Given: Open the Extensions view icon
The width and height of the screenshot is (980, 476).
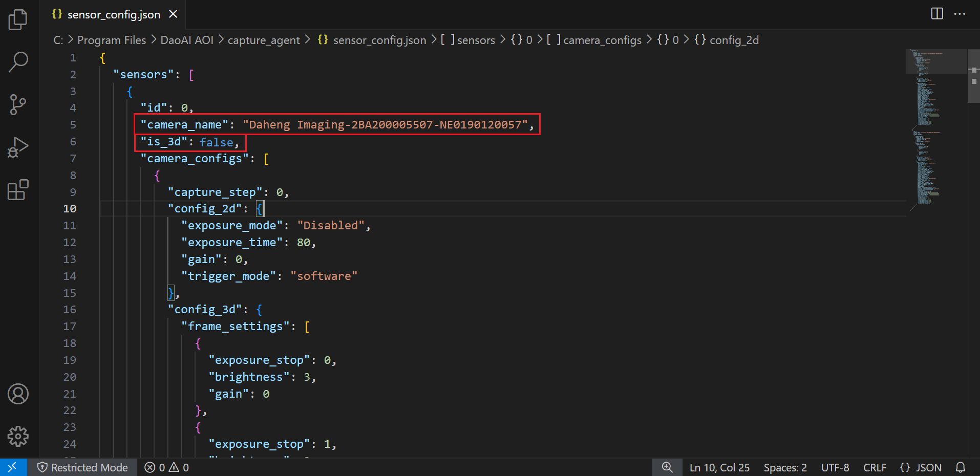Looking at the screenshot, I should (18, 190).
